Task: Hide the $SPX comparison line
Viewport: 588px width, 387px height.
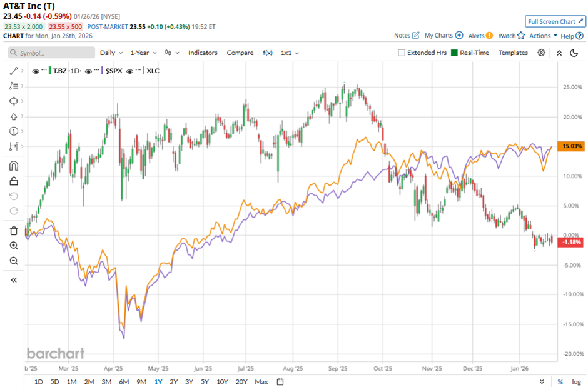Action: click(89, 71)
